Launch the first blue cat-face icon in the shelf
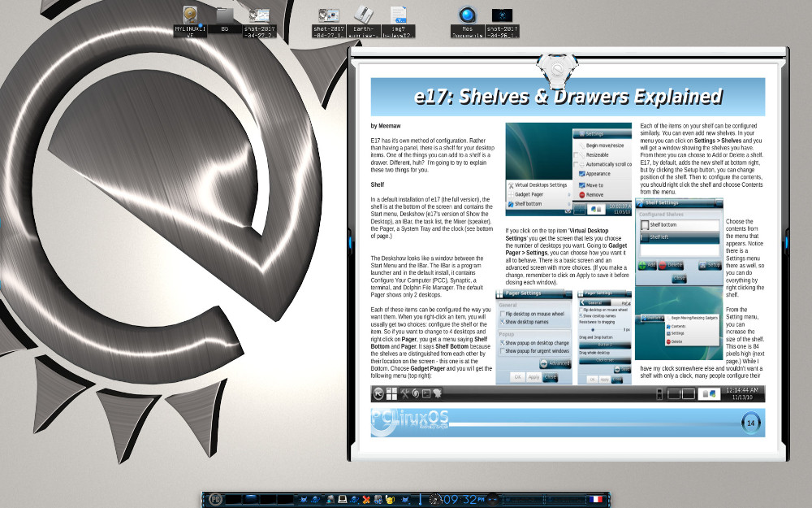 tap(304, 500)
